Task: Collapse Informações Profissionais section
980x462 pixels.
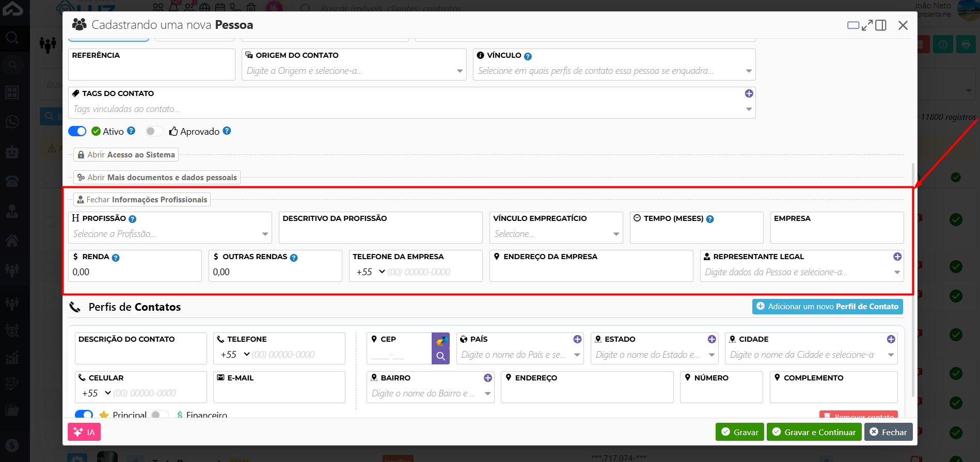Action: coord(142,200)
